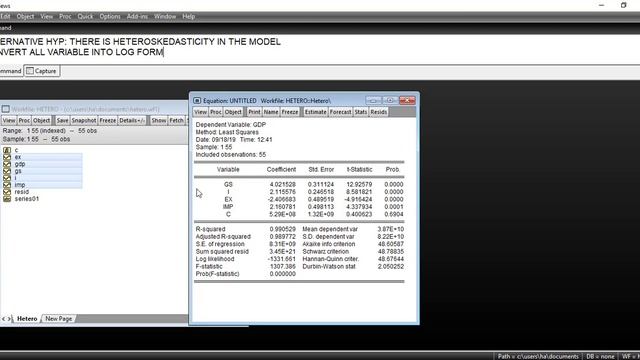Click the GS coefficient value 4.021528
This screenshot has width=640, height=360.
coord(281,184)
